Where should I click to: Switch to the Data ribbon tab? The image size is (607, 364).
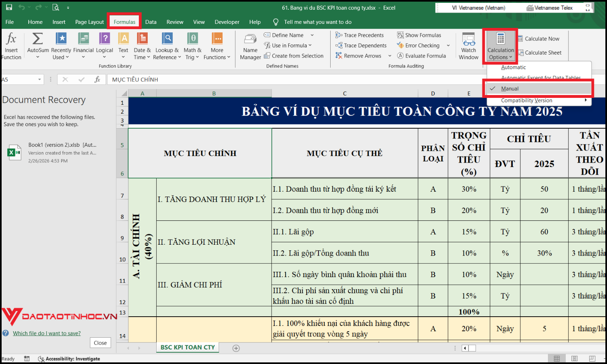151,22
